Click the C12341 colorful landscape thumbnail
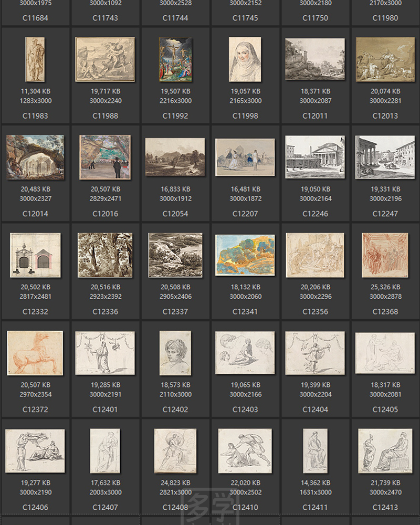The image size is (420, 525). (x=245, y=255)
